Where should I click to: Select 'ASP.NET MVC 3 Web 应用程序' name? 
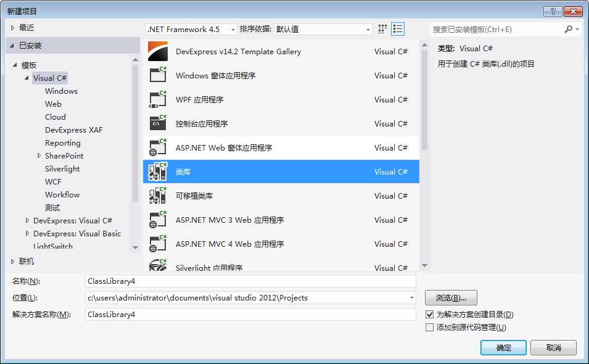tap(229, 220)
